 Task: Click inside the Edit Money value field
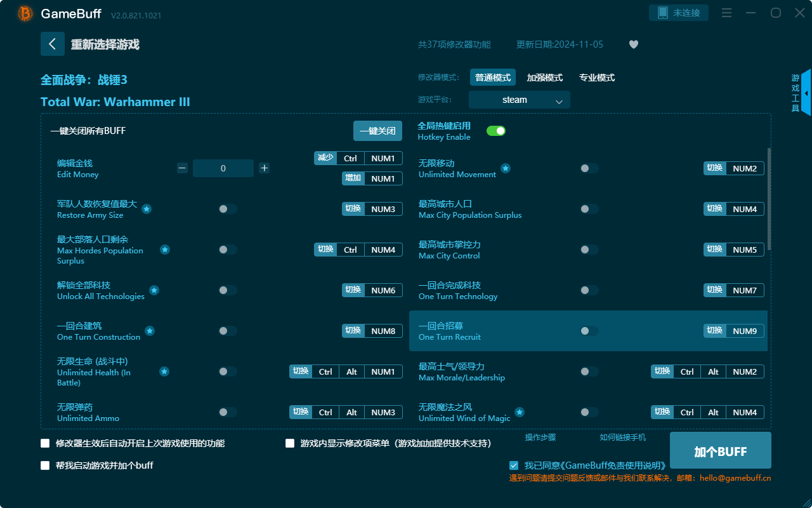coord(223,168)
